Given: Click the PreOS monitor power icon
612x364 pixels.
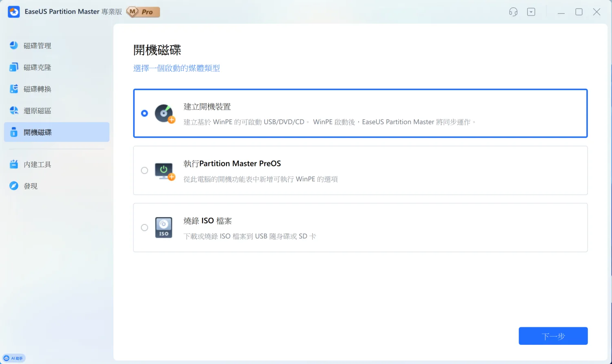Looking at the screenshot, I should (x=164, y=171).
